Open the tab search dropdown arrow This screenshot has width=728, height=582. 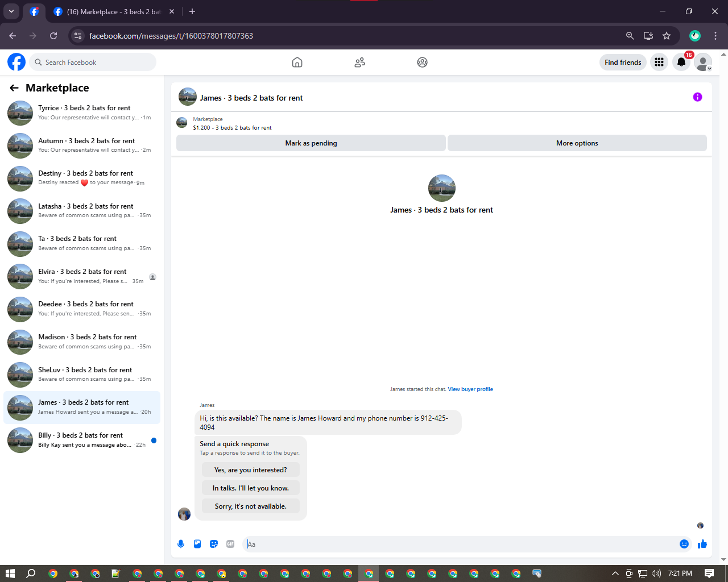[x=11, y=11]
